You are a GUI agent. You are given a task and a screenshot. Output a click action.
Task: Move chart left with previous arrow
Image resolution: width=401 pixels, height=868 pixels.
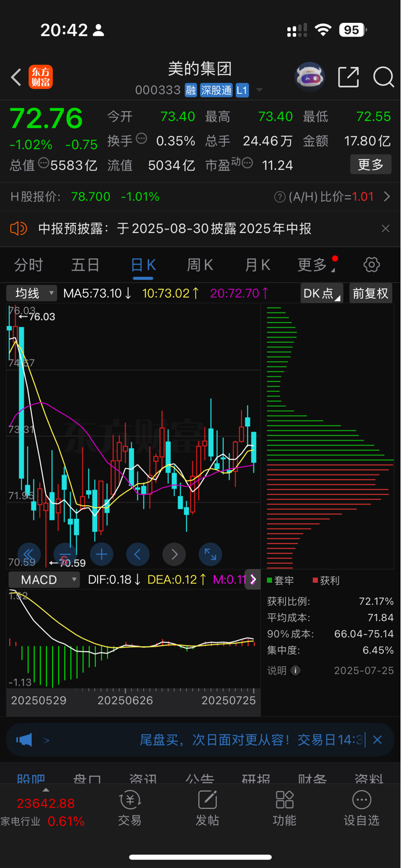point(138,554)
